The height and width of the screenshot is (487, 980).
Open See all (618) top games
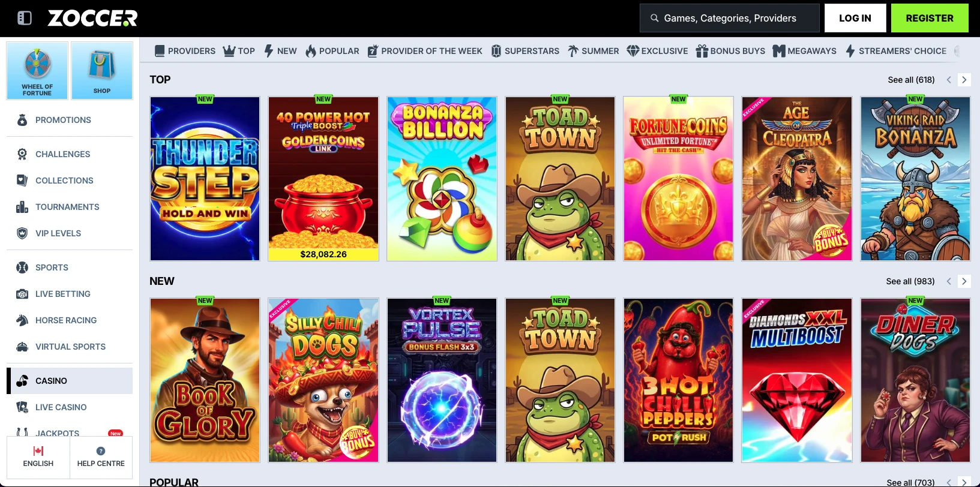click(911, 80)
